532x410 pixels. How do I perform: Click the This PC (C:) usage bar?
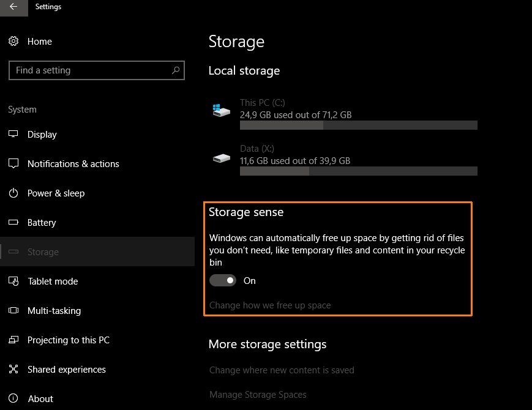tap(358, 125)
